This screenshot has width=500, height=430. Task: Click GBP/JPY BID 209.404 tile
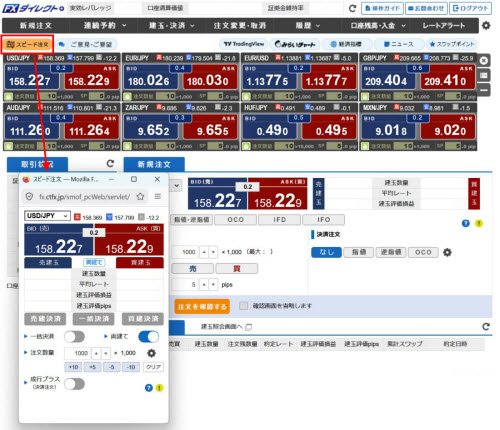(388, 77)
